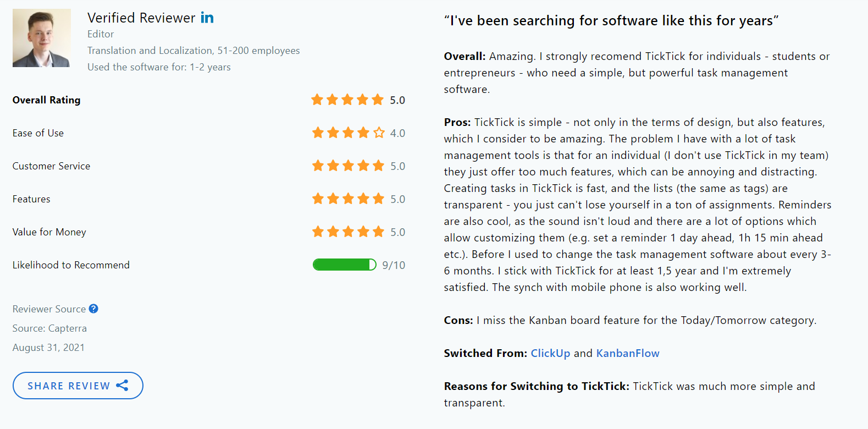Image resolution: width=868 pixels, height=429 pixels.
Task: Click the reviewer's profile photo
Action: click(x=41, y=38)
